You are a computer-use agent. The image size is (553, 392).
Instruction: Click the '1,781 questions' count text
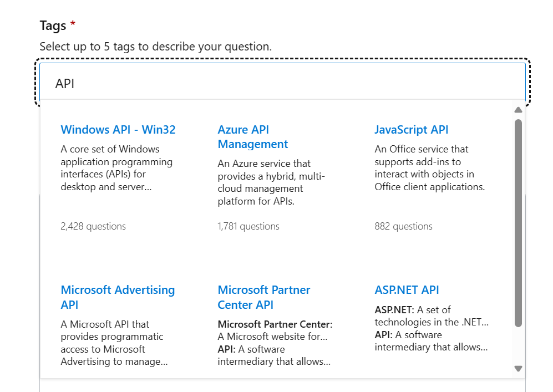(248, 226)
